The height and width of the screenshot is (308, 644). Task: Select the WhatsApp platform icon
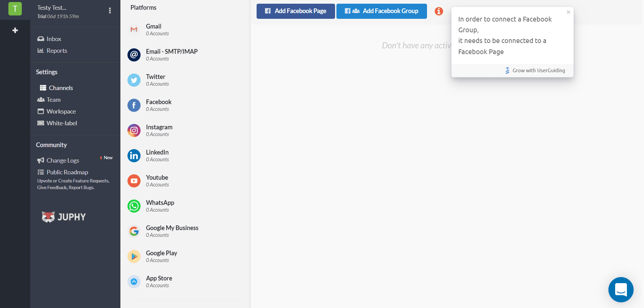[x=134, y=206]
